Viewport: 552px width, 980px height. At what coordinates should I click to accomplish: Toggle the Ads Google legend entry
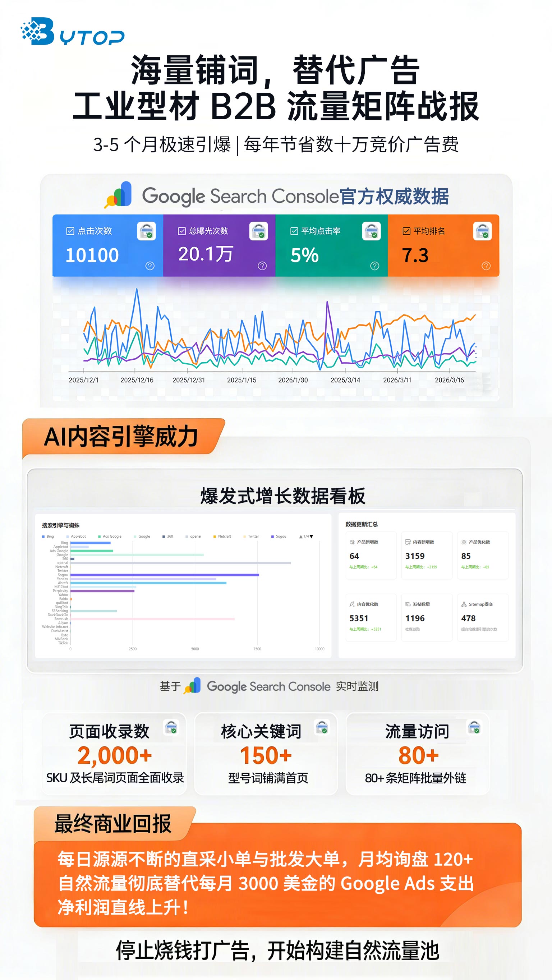pyautogui.click(x=110, y=537)
